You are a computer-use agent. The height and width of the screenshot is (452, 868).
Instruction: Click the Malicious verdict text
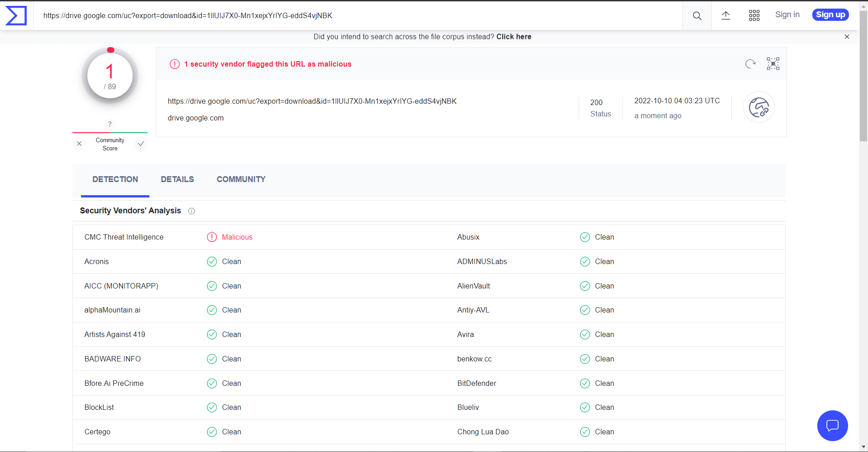click(x=237, y=237)
